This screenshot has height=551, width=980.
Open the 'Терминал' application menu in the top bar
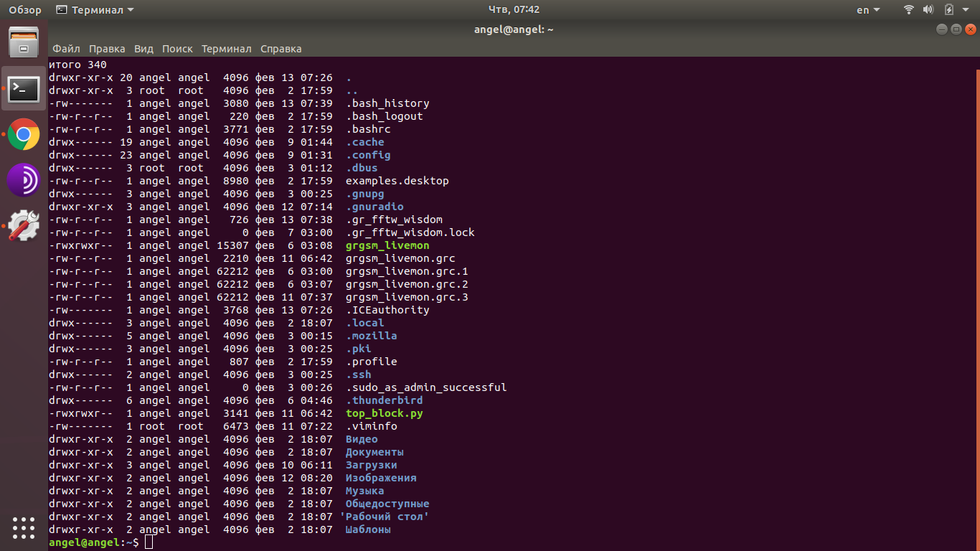tap(88, 9)
